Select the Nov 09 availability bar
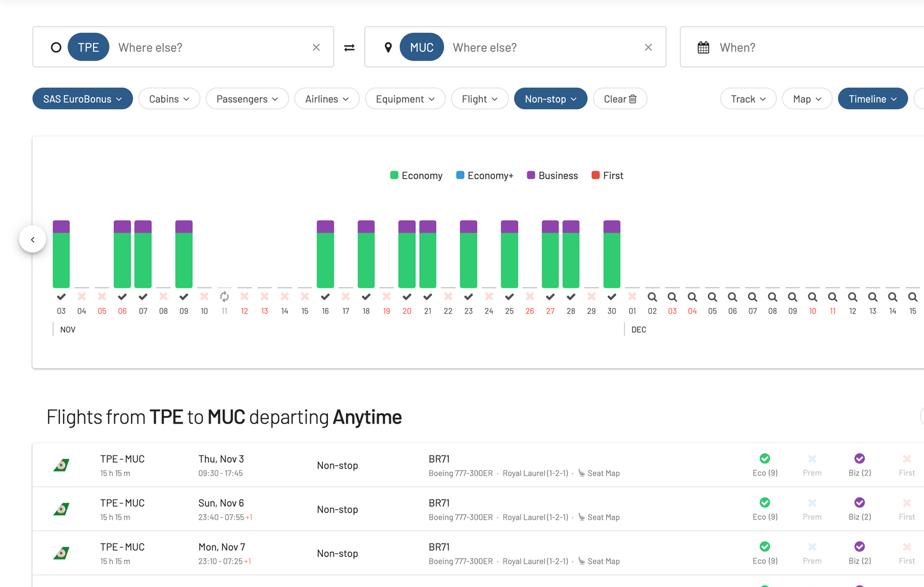The height and width of the screenshot is (587, 924). click(x=184, y=254)
